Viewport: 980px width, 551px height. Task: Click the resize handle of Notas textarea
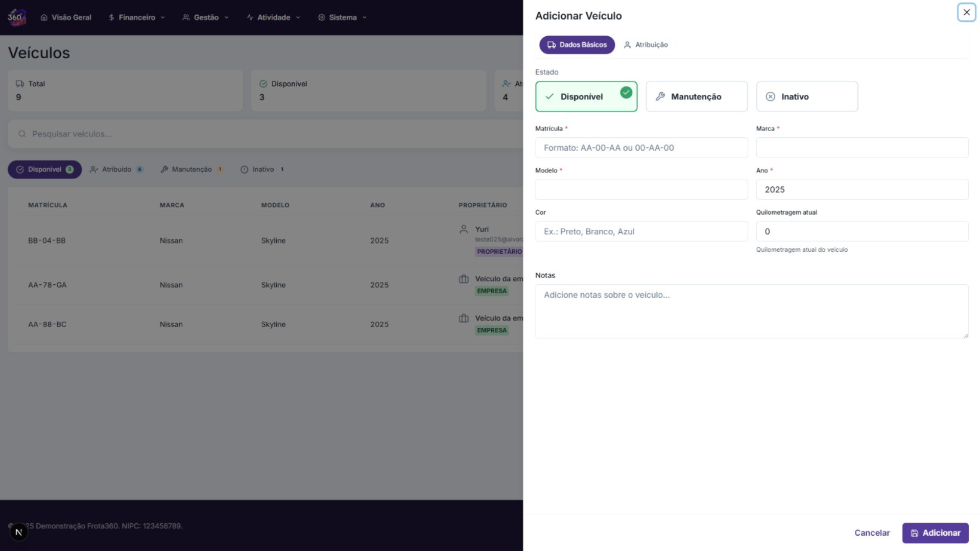[x=965, y=335]
